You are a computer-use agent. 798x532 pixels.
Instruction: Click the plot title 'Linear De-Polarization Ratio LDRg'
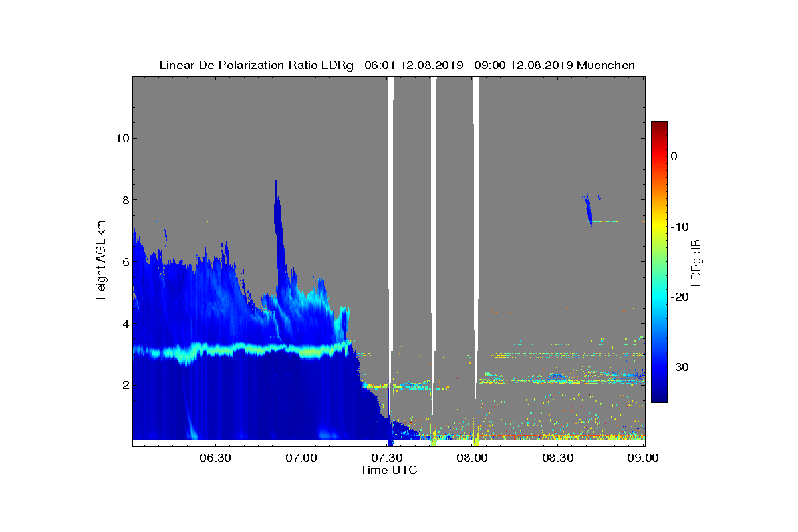(257, 65)
